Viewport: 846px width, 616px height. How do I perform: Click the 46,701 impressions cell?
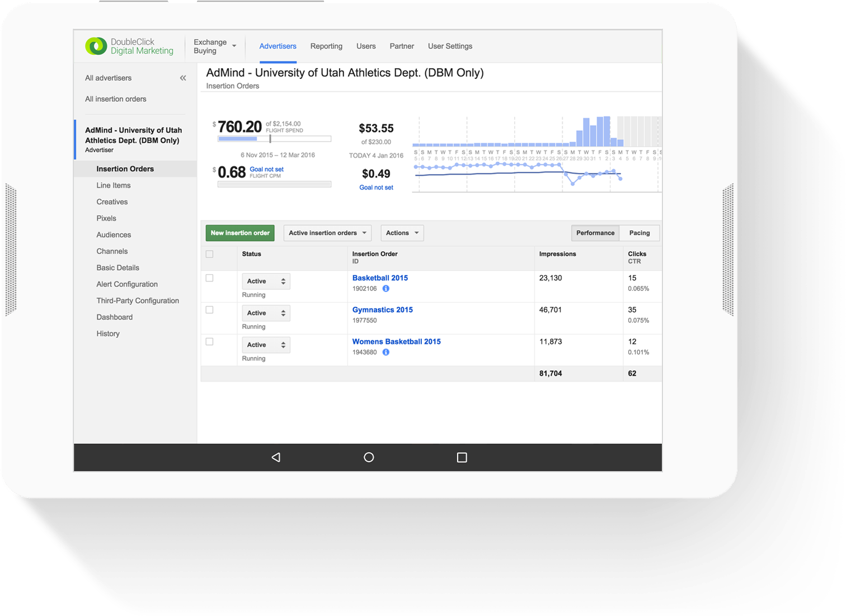[551, 310]
